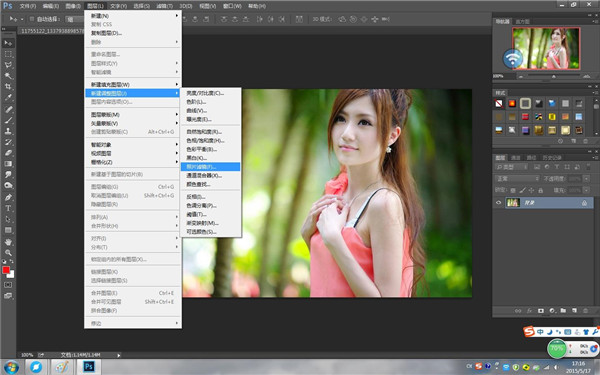The width and height of the screenshot is (600, 375).
Task: Select the Horizontal Type tool
Action: [x=8, y=209]
